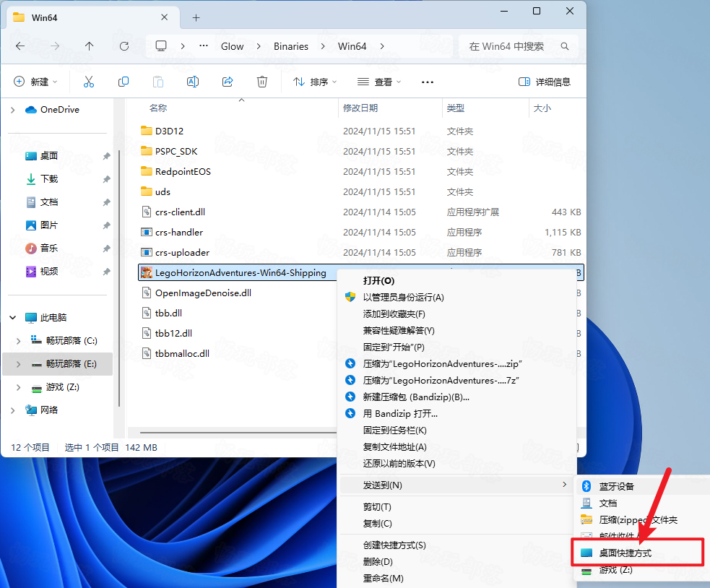Go up one folder level arrow
Screen dimensions: 710x588
tap(90, 46)
